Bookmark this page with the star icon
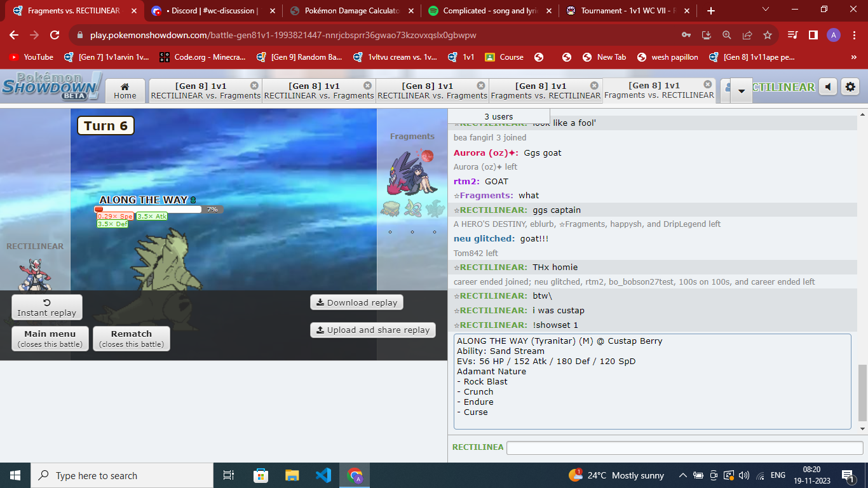Viewport: 868px width, 488px height. 768,35
